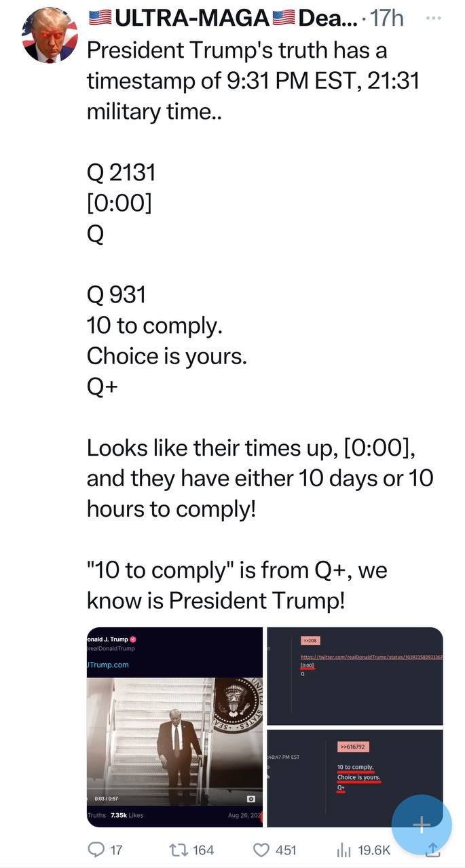Viewport: 465px width, 868px height.
Task: Open the three-dot more options menu
Action: (433, 18)
